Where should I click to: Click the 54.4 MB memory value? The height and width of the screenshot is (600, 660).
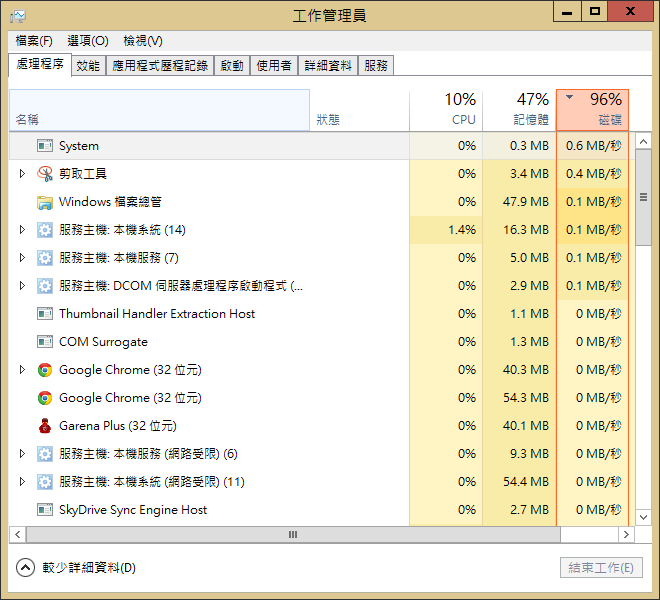pos(526,482)
